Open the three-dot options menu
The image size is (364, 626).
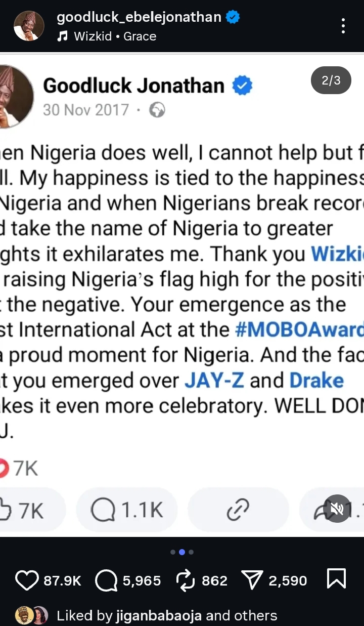coord(343,26)
